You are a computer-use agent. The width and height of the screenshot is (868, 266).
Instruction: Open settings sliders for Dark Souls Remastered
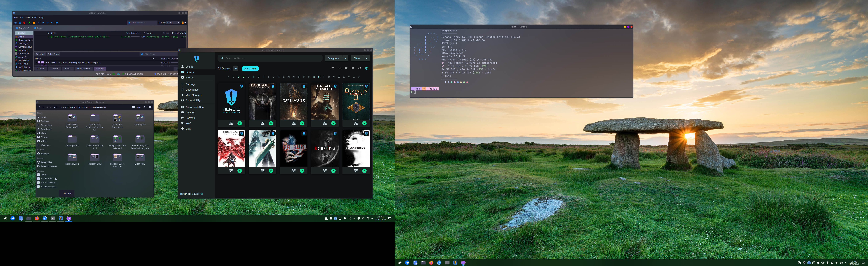click(x=293, y=124)
